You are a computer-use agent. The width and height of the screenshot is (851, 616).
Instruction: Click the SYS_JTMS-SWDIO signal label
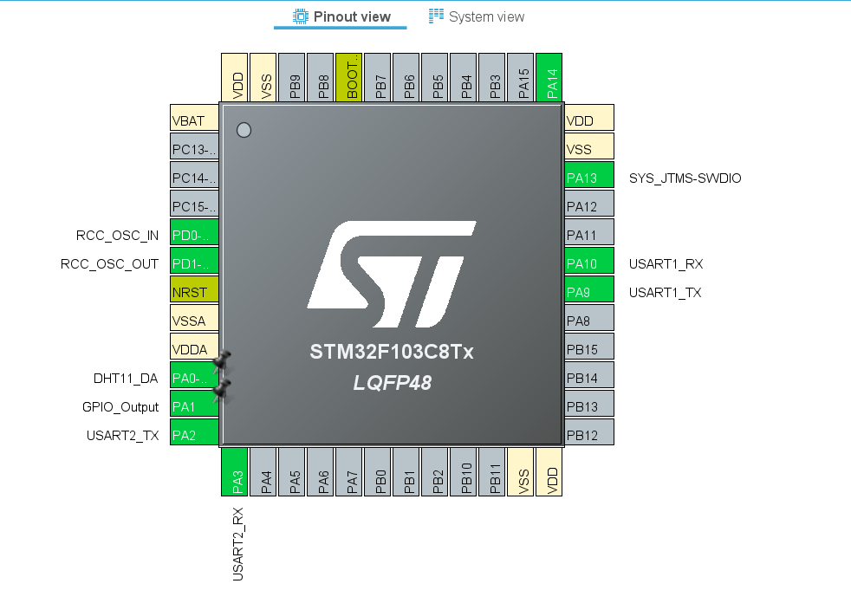[x=685, y=178]
